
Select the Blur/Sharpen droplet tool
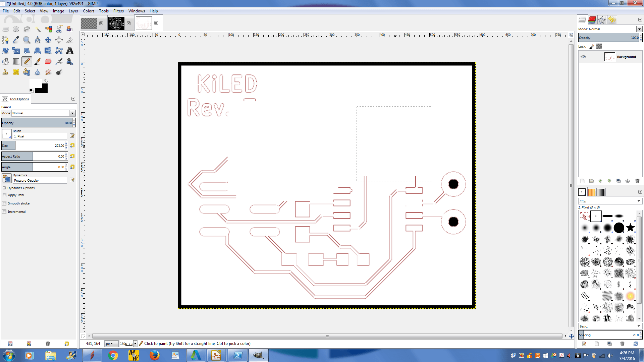(38, 72)
